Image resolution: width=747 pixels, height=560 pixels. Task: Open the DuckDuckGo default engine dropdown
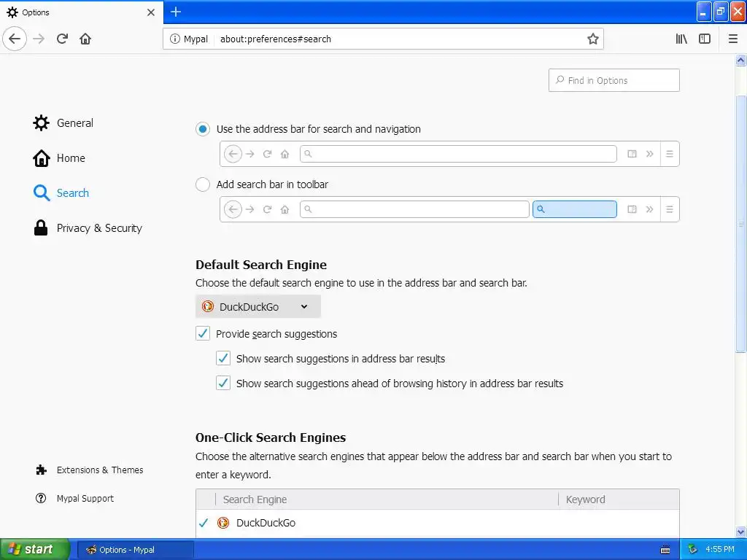(258, 307)
